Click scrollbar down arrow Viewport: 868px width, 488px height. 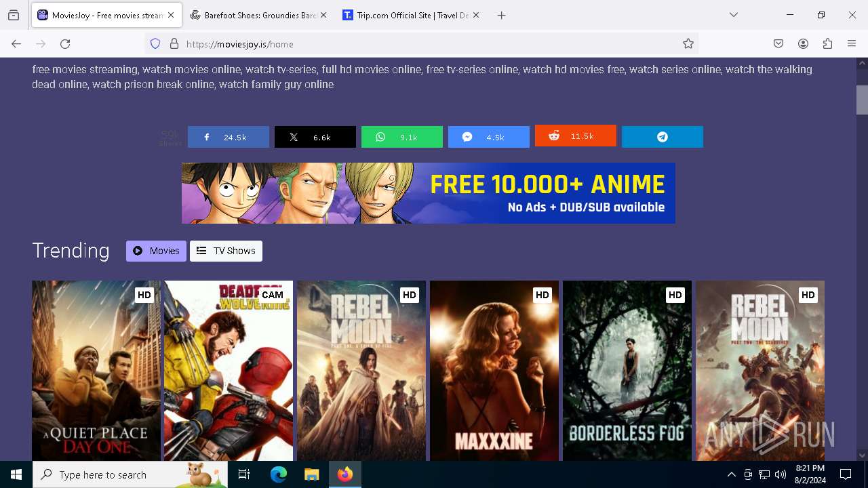tap(862, 455)
